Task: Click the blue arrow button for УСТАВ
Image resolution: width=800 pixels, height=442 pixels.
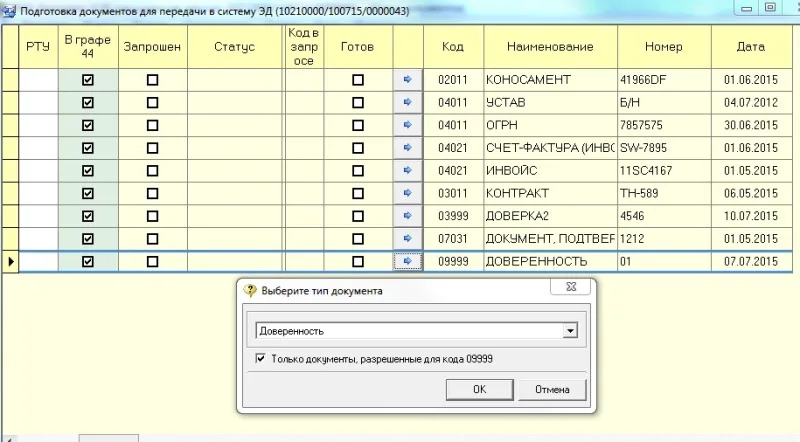Action: 408,102
